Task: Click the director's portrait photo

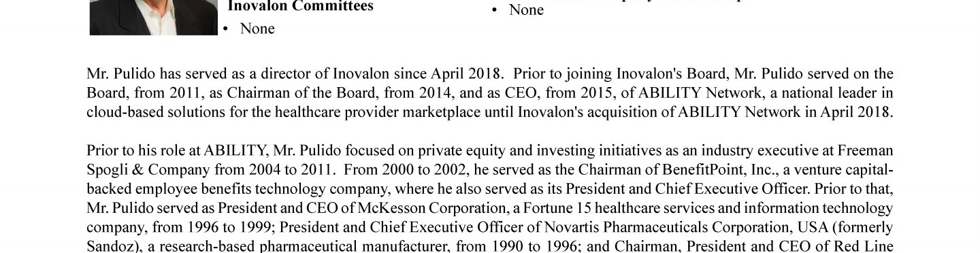Action: (x=153, y=17)
